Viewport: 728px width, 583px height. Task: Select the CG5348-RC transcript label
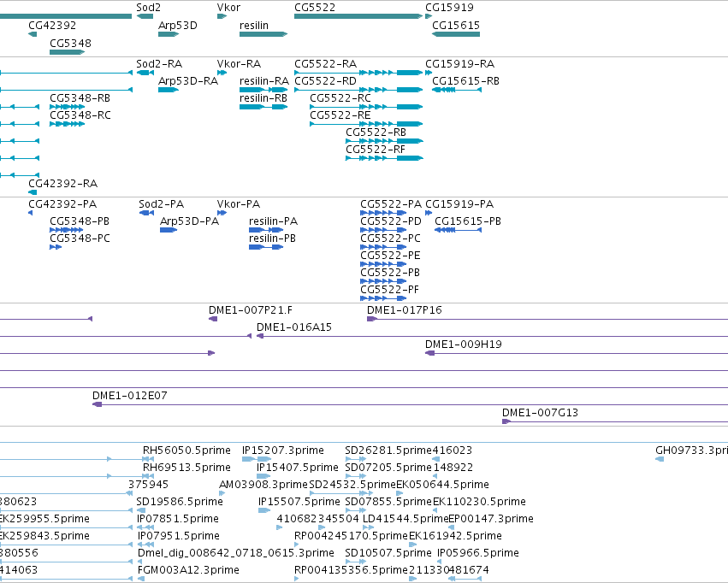[80, 115]
